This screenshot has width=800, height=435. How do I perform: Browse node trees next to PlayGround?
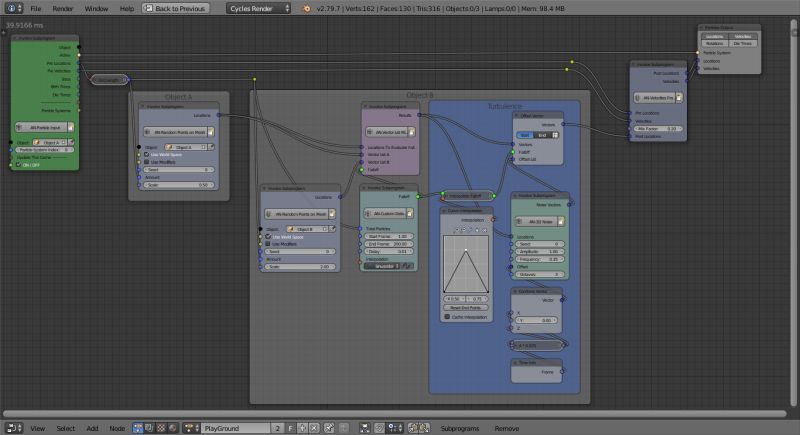point(192,428)
